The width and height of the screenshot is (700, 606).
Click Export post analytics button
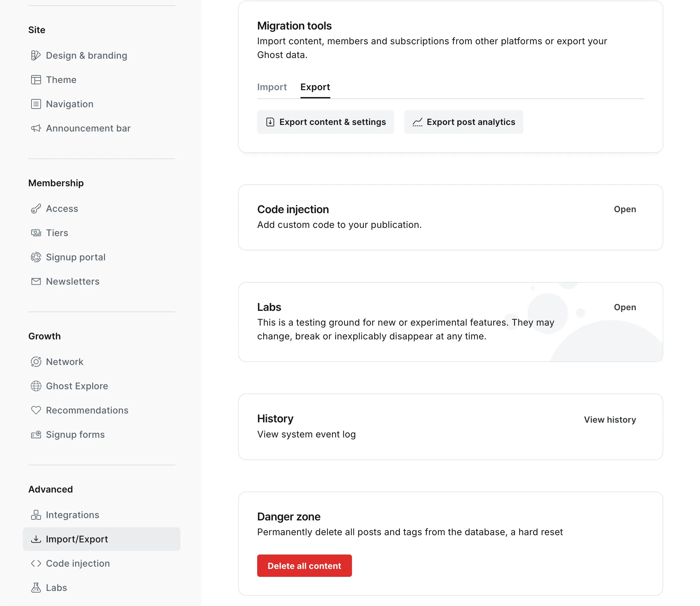click(463, 122)
